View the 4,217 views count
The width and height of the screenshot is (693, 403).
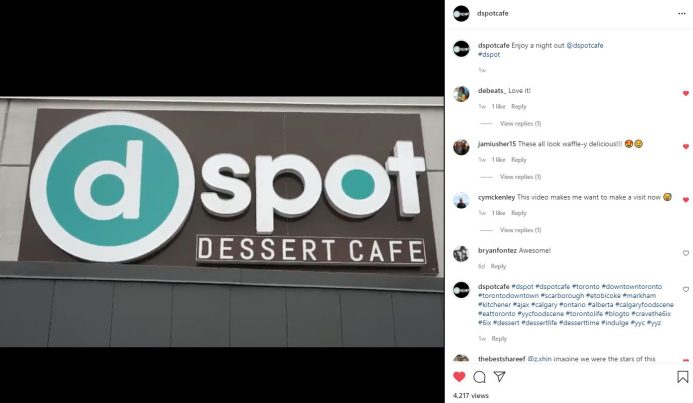point(471,395)
